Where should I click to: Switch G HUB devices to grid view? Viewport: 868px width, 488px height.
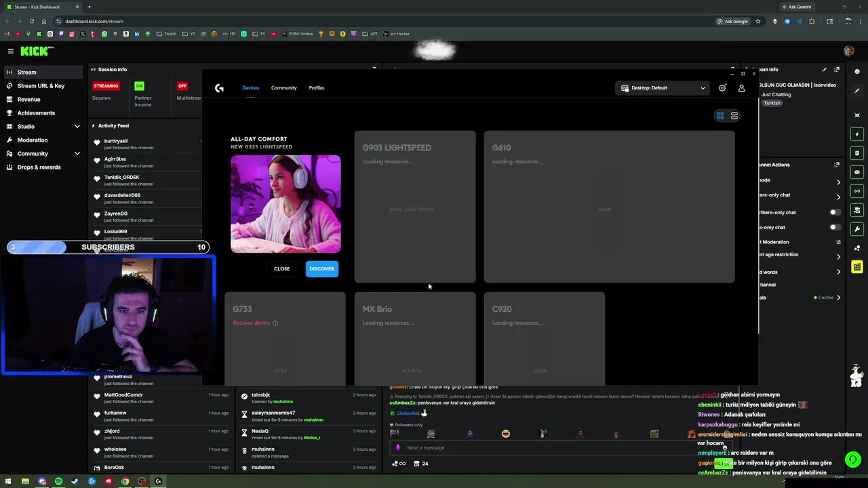point(720,116)
